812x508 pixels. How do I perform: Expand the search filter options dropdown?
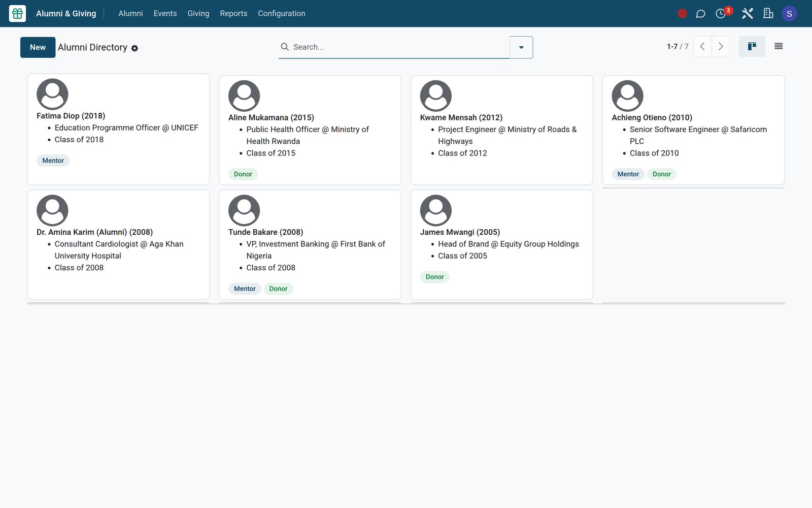521,47
